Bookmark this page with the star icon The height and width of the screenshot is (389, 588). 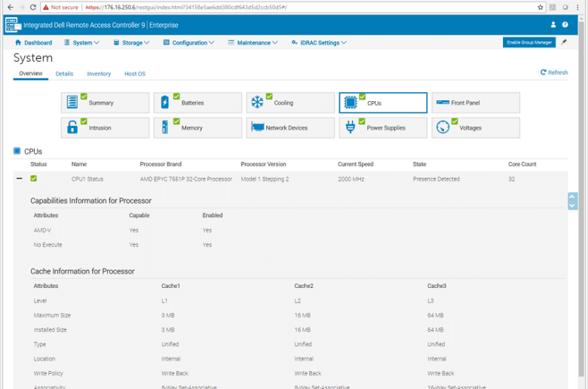point(541,7)
